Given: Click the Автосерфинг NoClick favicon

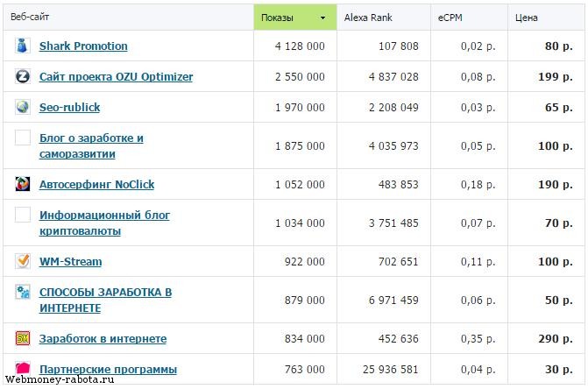Looking at the screenshot, I should tap(23, 184).
